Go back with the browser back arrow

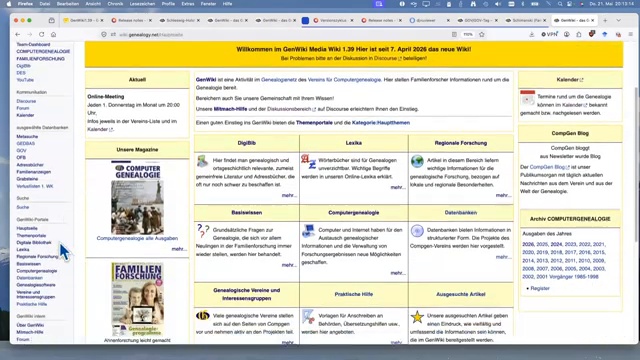coord(18,35)
